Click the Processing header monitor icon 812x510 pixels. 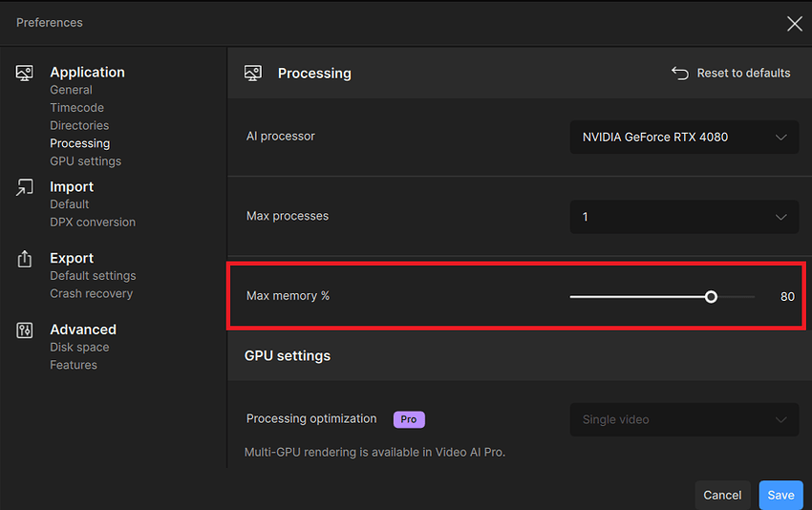pyautogui.click(x=253, y=74)
